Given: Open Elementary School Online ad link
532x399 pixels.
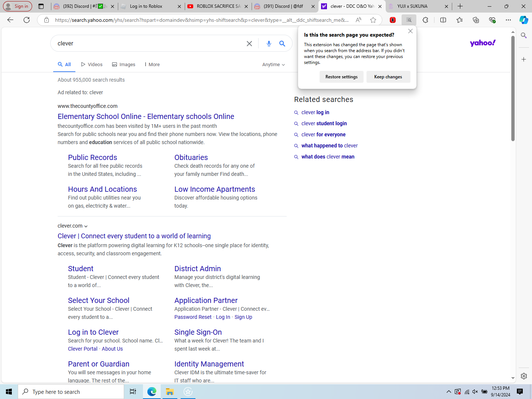Looking at the screenshot, I should [146, 116].
